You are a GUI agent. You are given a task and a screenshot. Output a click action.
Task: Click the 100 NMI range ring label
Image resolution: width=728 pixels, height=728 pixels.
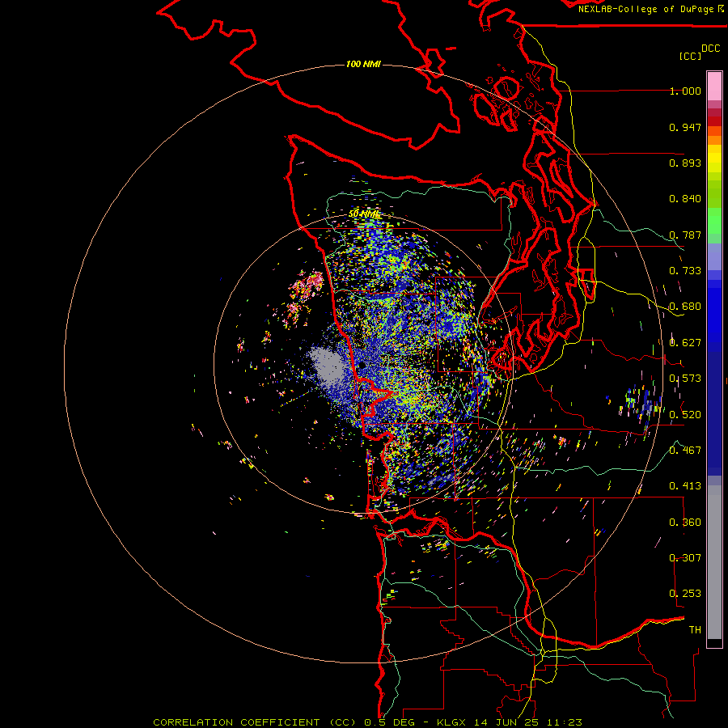[x=363, y=64]
